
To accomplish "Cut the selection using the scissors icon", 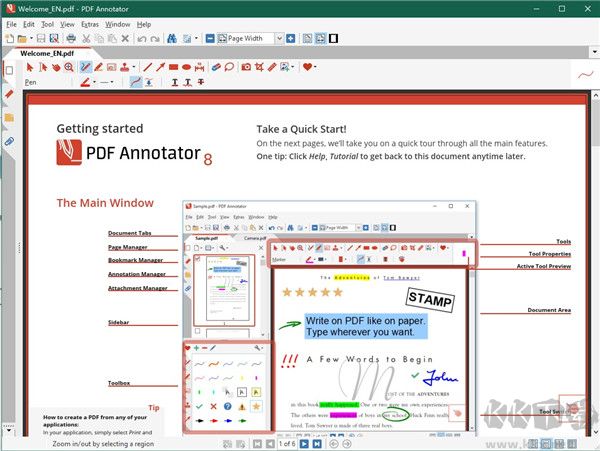I will (x=86, y=38).
